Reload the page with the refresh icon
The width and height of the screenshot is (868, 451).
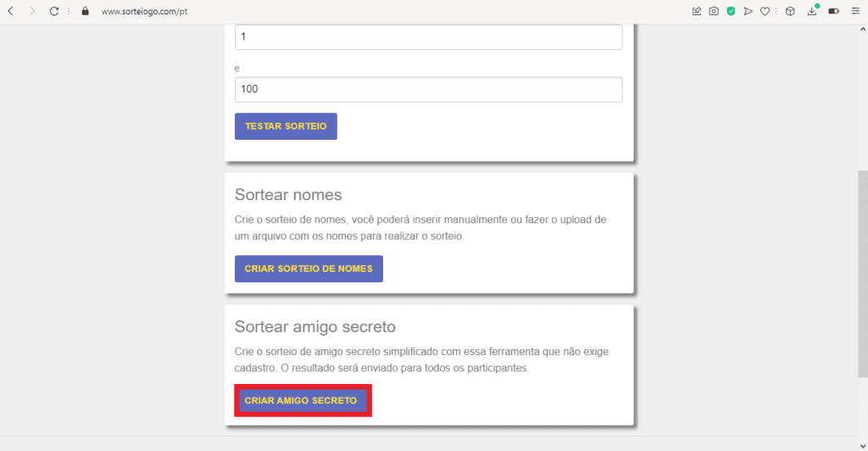click(54, 11)
